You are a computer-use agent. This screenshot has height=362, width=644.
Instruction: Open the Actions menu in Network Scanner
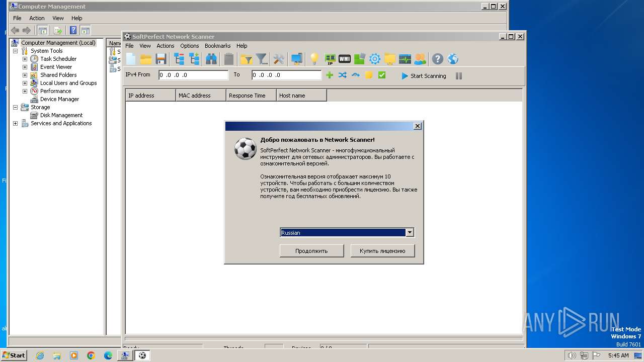click(x=165, y=46)
